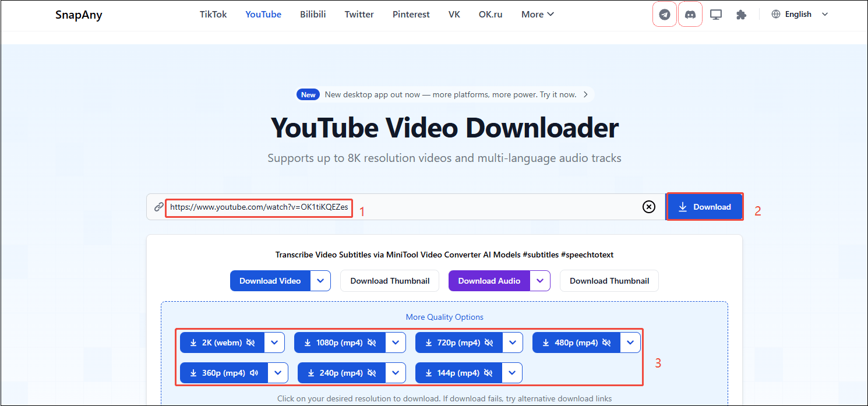Click the Download button
Viewport: 868px width, 406px height.
[705, 206]
